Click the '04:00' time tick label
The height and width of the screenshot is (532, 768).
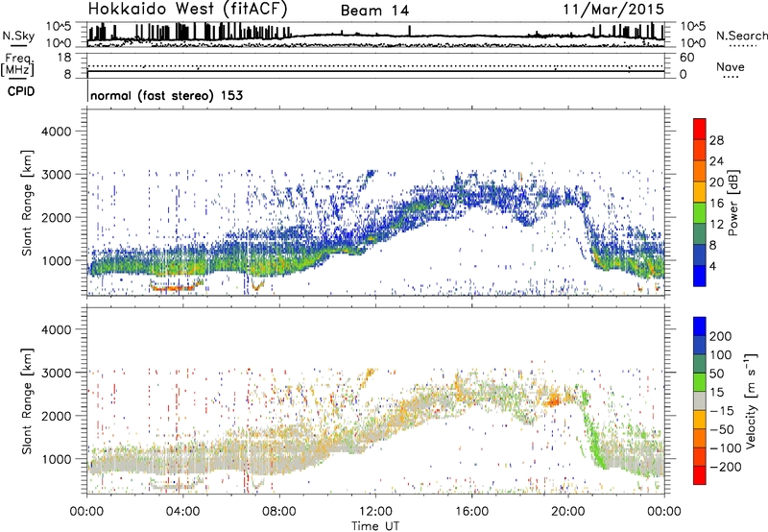[182, 512]
